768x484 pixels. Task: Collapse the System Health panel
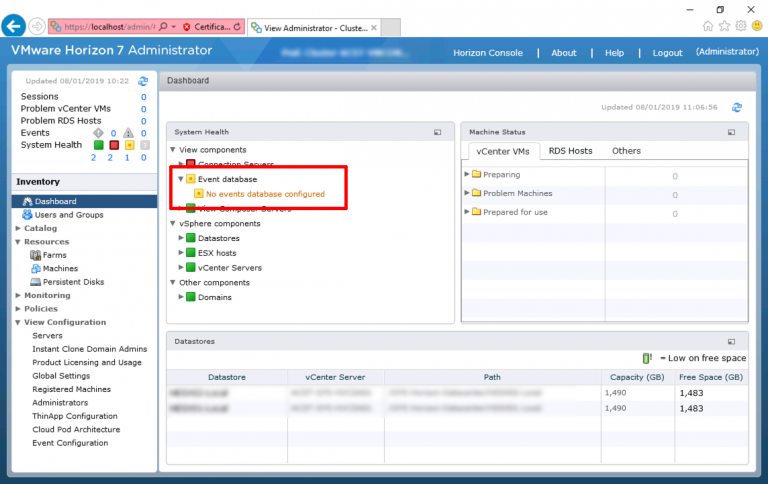437,132
